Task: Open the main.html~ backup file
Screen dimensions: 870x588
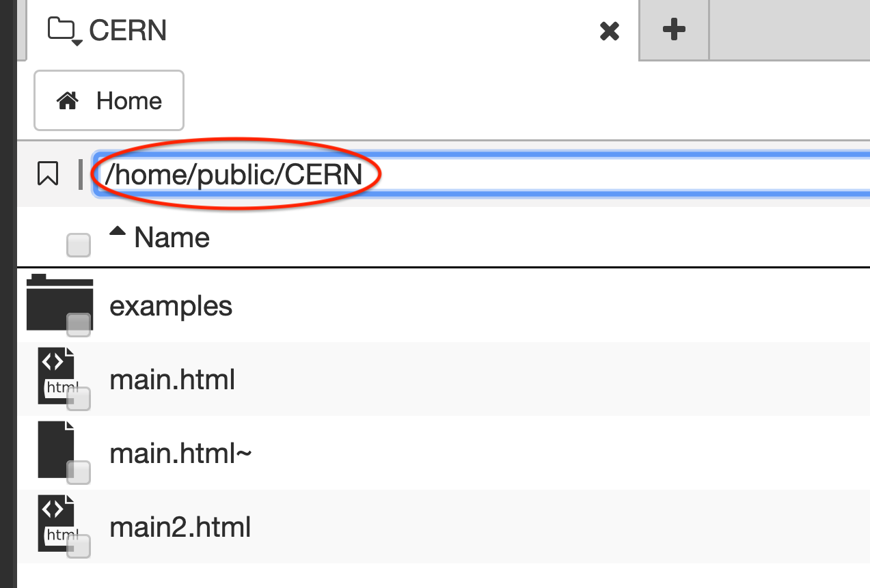Action: point(180,453)
